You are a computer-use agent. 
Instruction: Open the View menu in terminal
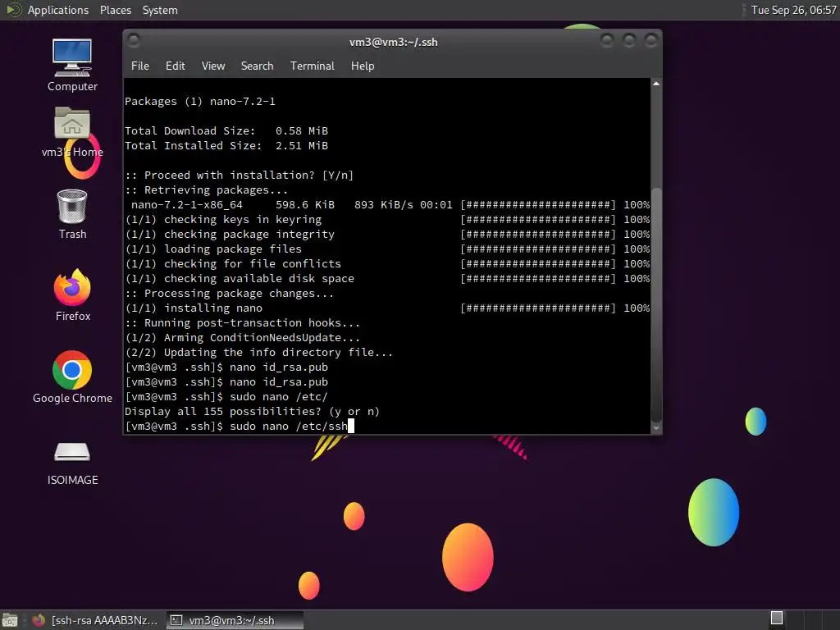[213, 66]
